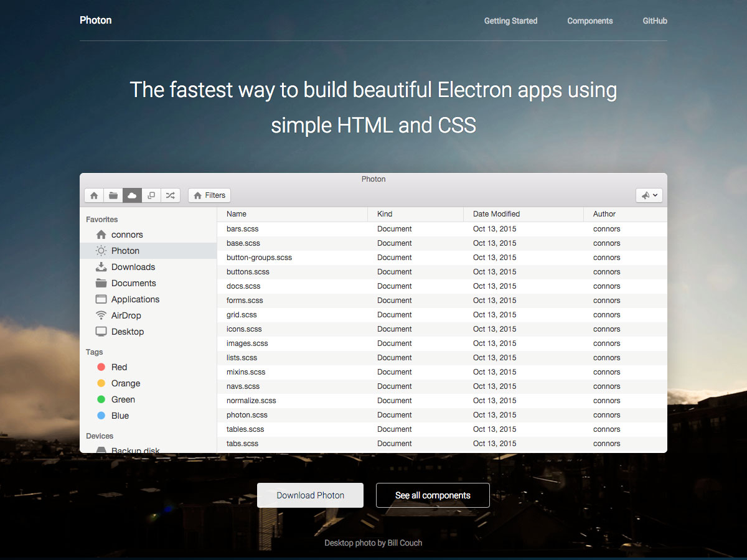Select the Green tag color dot
The height and width of the screenshot is (560, 747).
click(101, 399)
